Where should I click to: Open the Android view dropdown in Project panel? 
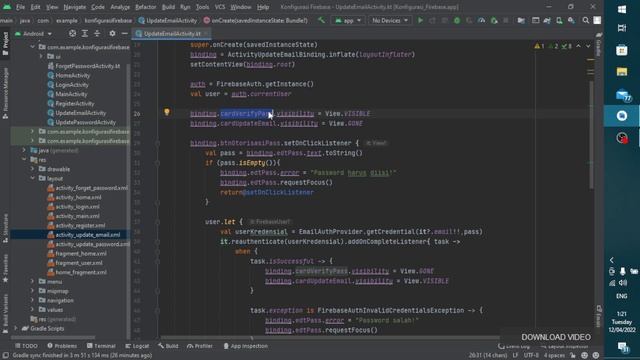tap(33, 33)
